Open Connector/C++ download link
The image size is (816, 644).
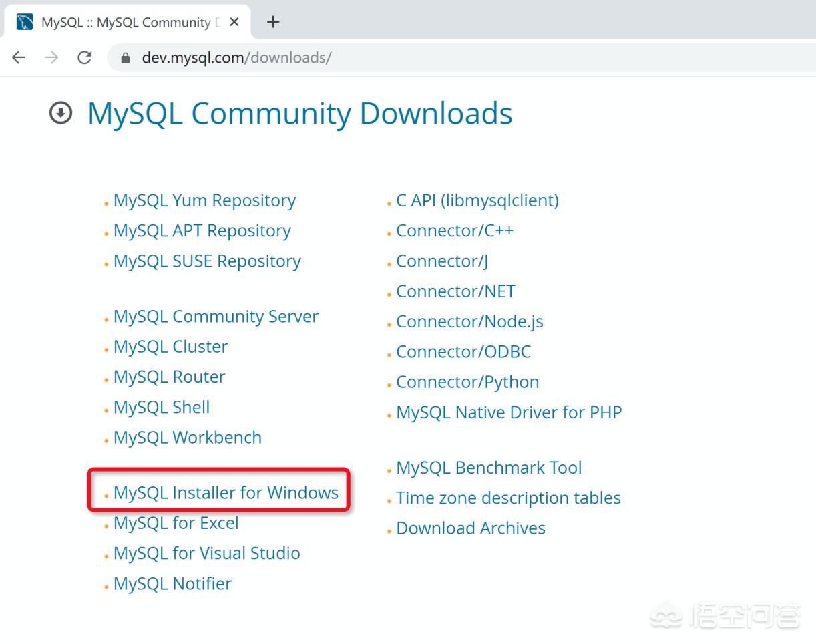point(455,230)
